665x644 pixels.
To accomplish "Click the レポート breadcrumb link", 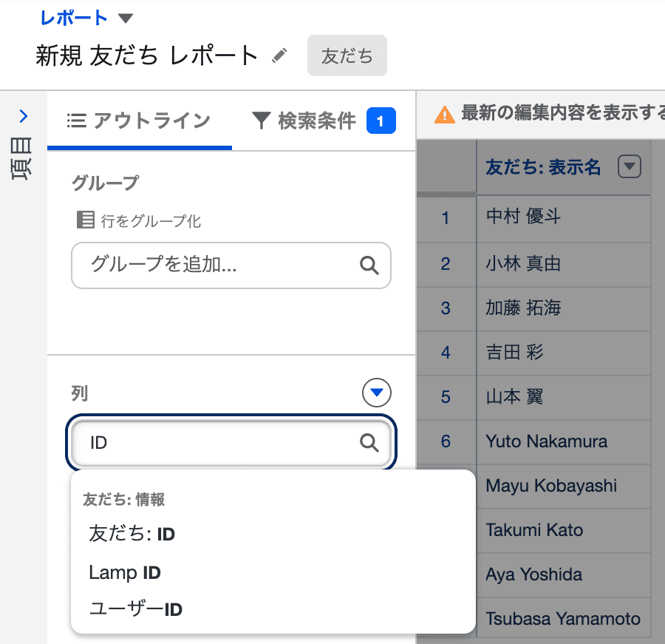I will pos(74,18).
